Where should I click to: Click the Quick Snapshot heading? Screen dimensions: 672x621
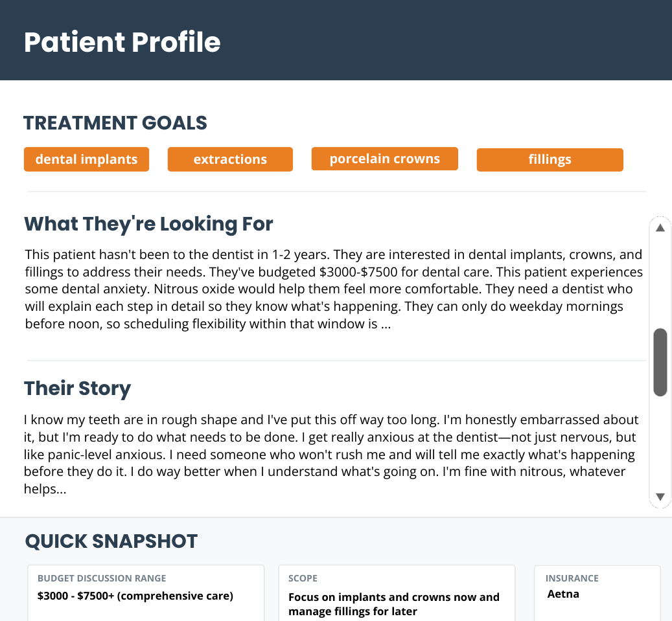[x=111, y=541]
